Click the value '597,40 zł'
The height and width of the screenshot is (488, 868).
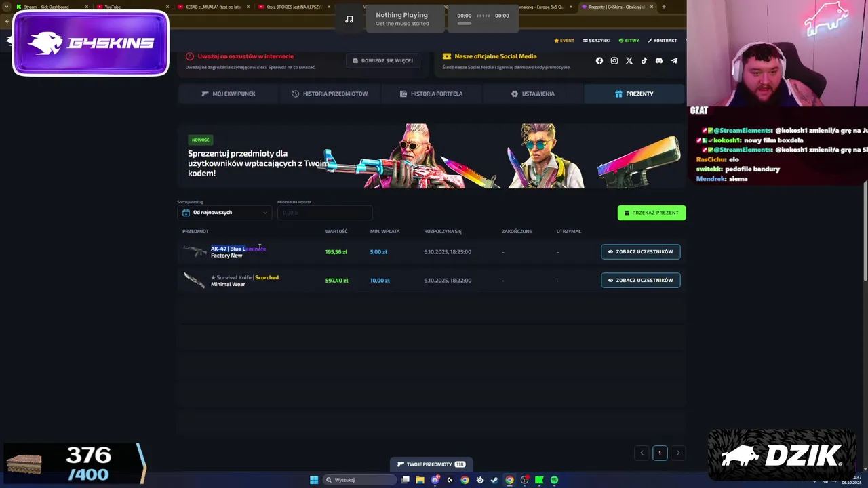coord(336,281)
